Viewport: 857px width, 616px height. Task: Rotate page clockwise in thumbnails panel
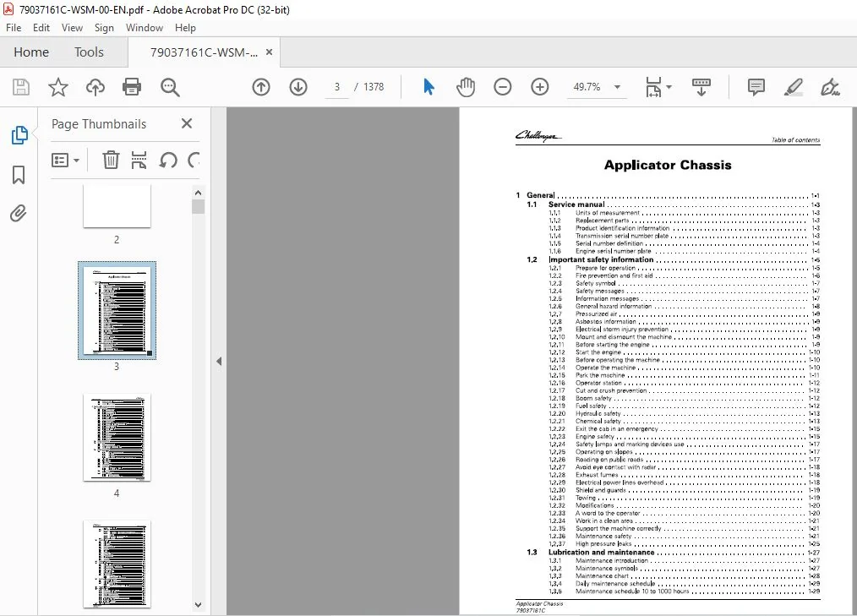pyautogui.click(x=194, y=161)
